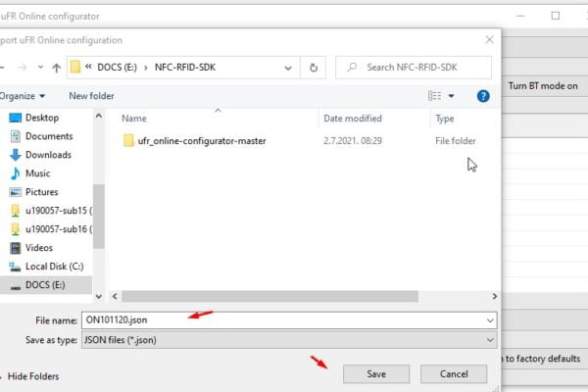Click the navigation pane scrollbar thumb
This screenshot has width=588, height=392.
tap(99, 216)
